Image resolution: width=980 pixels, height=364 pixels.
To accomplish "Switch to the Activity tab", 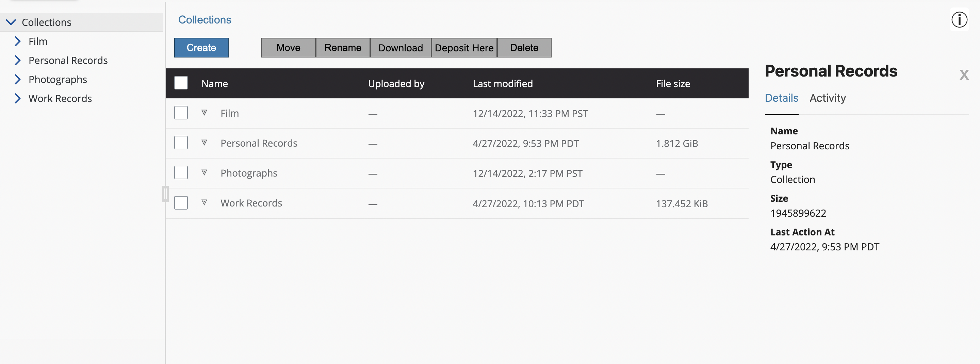I will 828,98.
